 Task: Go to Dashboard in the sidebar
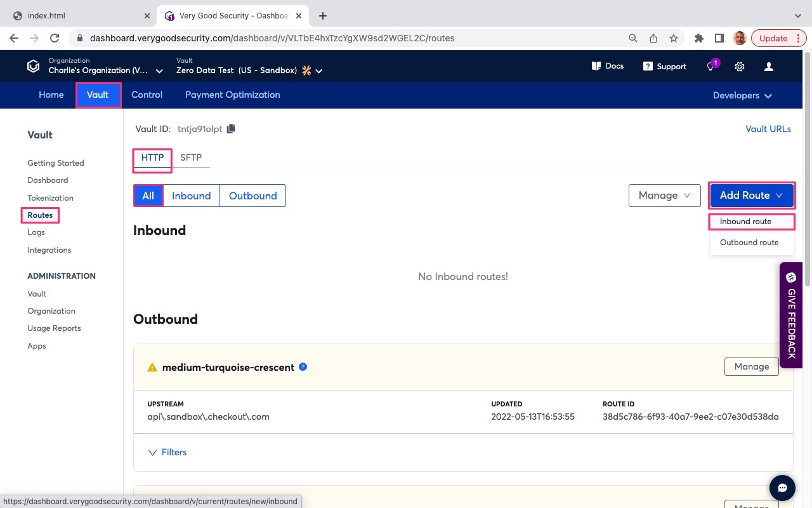[x=48, y=180]
